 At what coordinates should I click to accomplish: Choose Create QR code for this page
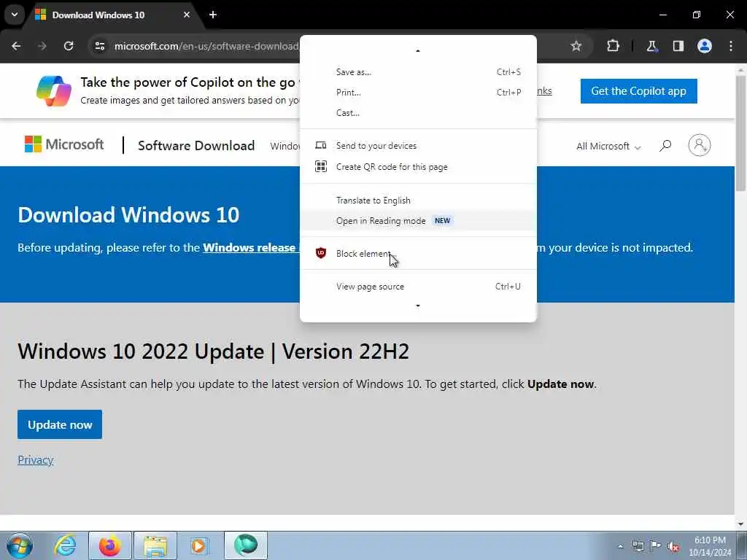418,167
